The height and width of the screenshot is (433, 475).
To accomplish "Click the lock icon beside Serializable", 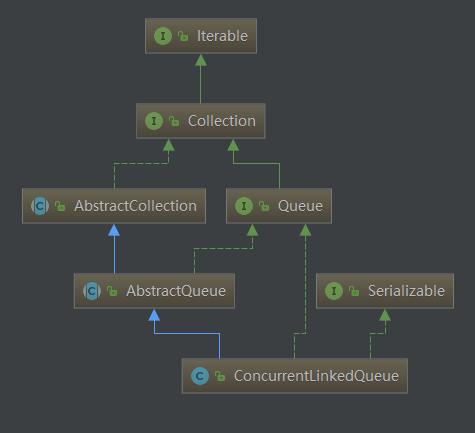I will [354, 291].
